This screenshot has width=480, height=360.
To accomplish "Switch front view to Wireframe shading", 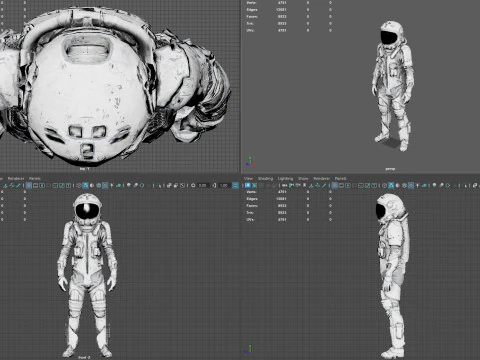I will click(79, 185).
